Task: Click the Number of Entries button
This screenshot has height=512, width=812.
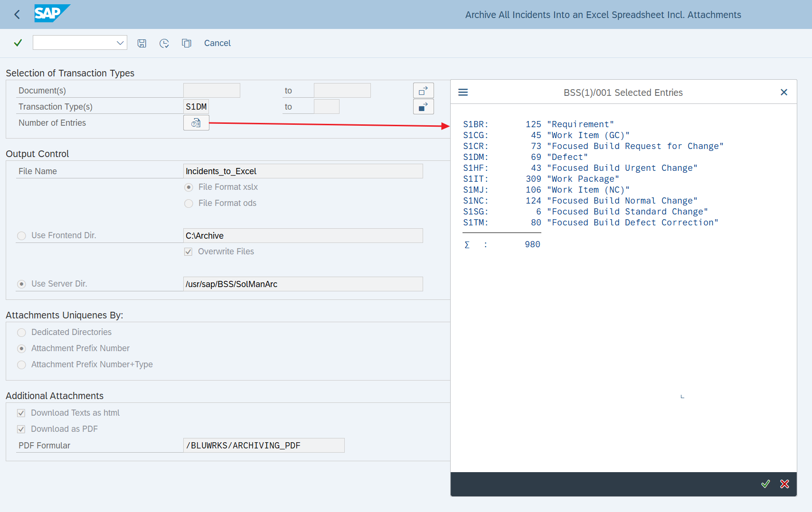Action: pyautogui.click(x=196, y=123)
